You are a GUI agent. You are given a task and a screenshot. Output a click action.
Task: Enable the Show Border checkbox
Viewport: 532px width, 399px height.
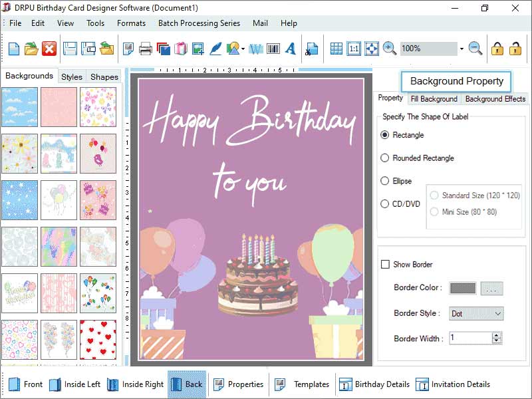[x=385, y=264]
